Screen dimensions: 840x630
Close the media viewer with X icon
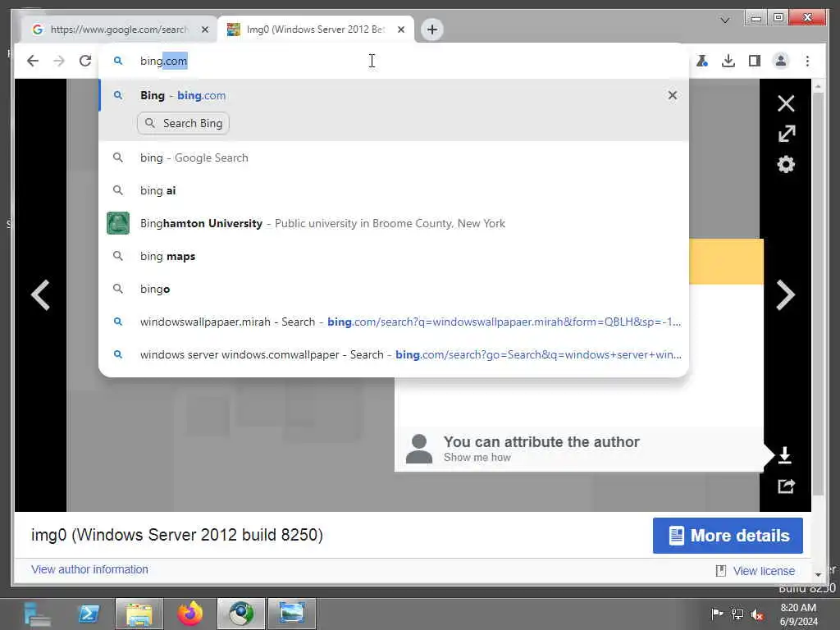tap(786, 103)
